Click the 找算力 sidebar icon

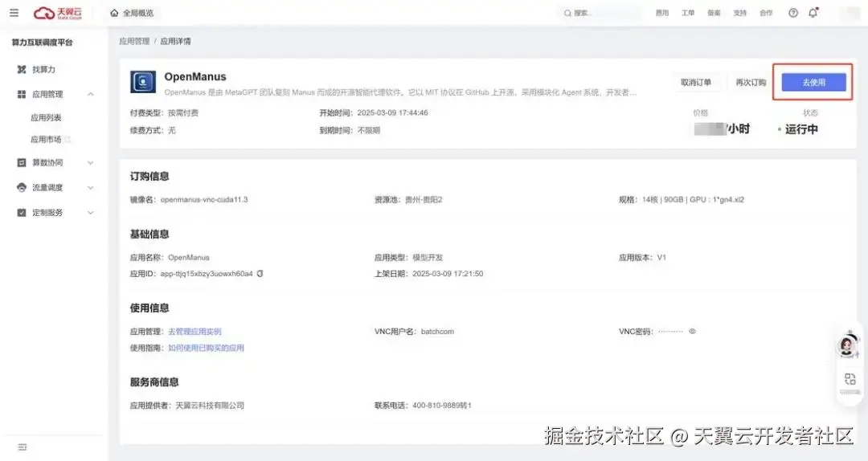pyautogui.click(x=22, y=69)
